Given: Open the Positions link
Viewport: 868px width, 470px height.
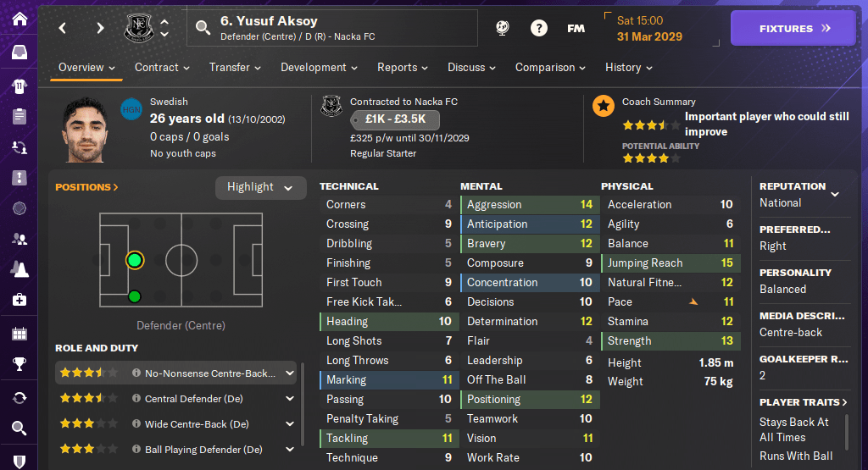Looking at the screenshot, I should coord(86,187).
